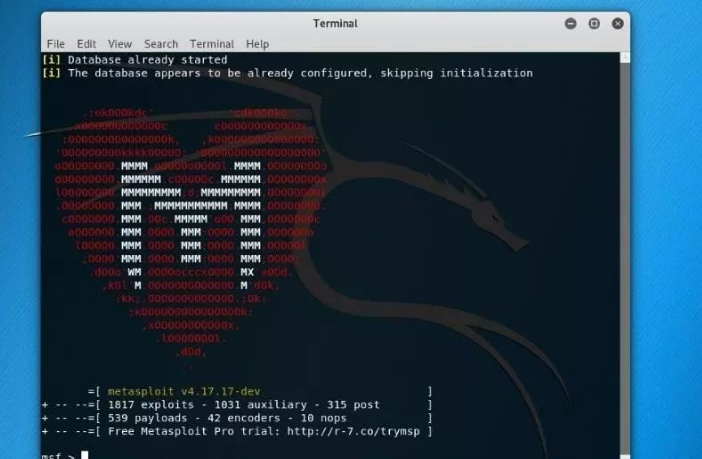Click the '1817 exploits' text
The height and width of the screenshot is (459, 702).
tap(151, 405)
